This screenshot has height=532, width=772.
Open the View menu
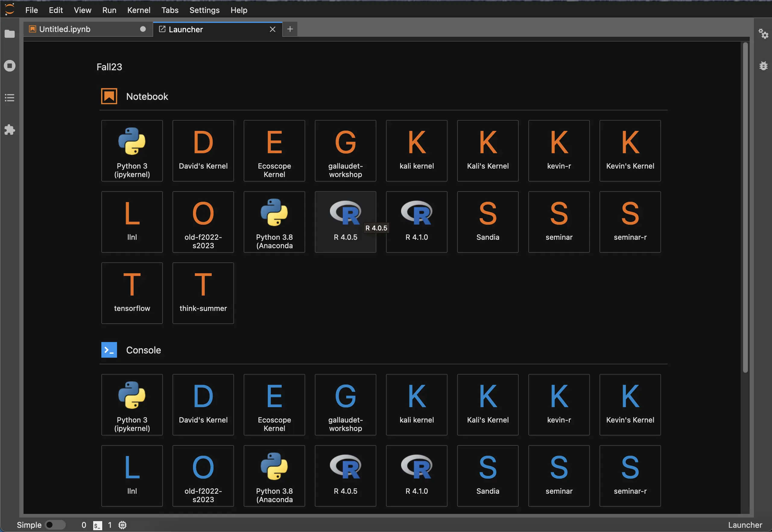(x=83, y=10)
